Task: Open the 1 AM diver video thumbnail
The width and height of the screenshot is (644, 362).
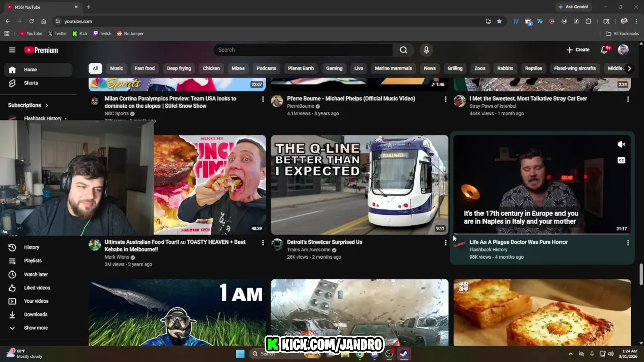Action: (x=177, y=312)
